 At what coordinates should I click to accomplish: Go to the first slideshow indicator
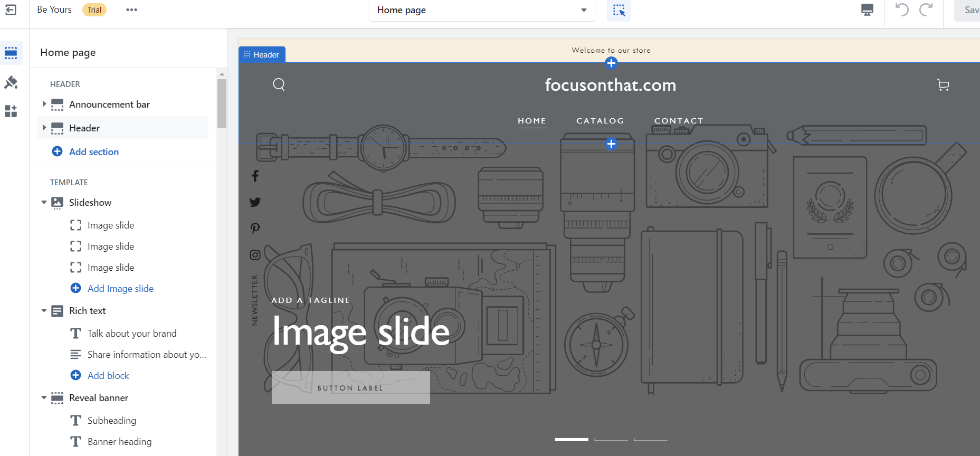572,439
